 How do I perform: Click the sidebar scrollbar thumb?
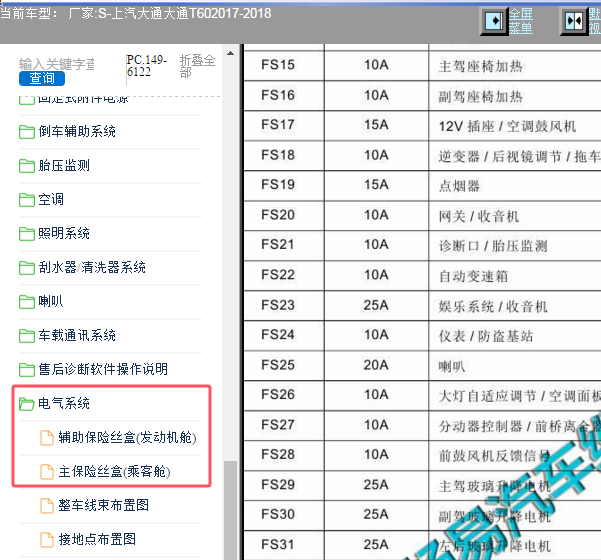(x=230, y=510)
